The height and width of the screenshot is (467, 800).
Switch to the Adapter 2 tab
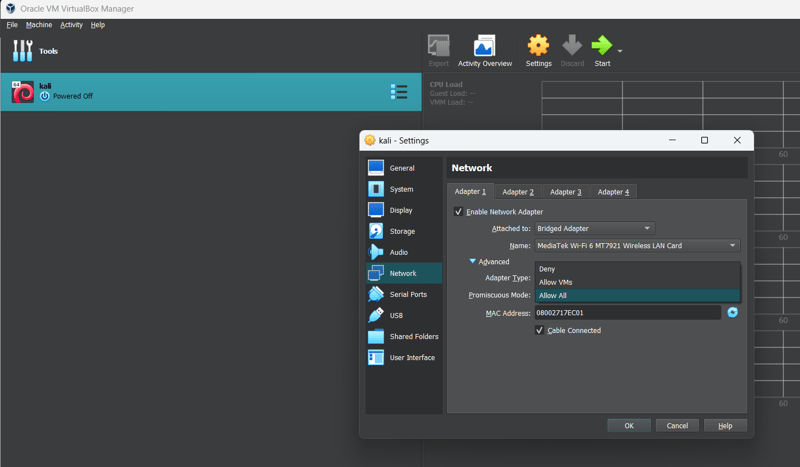[518, 192]
